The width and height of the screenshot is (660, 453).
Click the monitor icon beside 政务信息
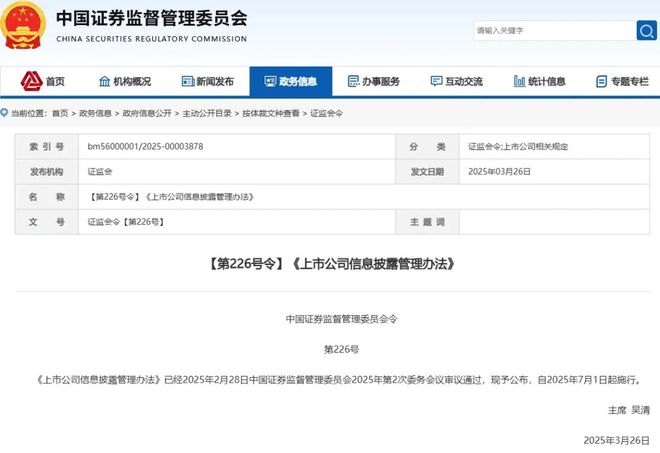tap(270, 81)
